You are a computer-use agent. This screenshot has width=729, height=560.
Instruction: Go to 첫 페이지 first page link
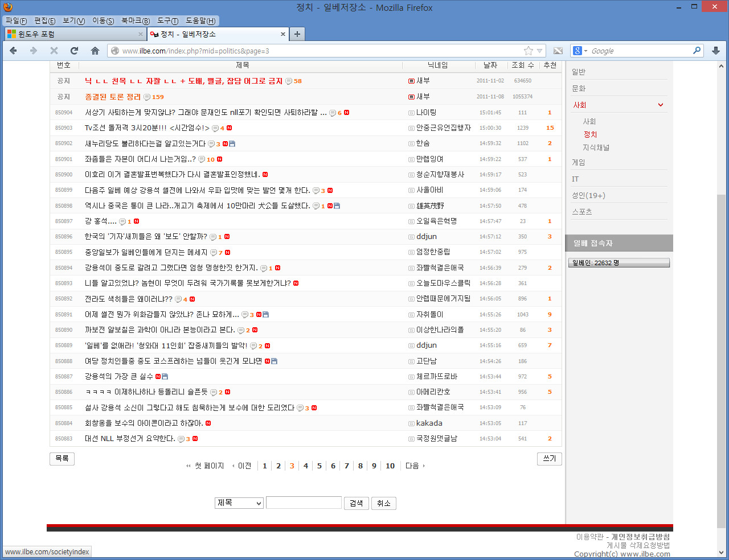(205, 466)
